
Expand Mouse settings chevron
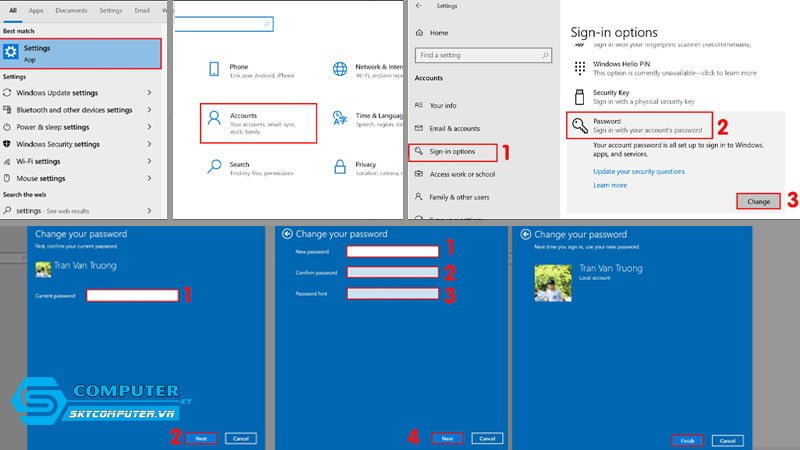click(x=149, y=178)
